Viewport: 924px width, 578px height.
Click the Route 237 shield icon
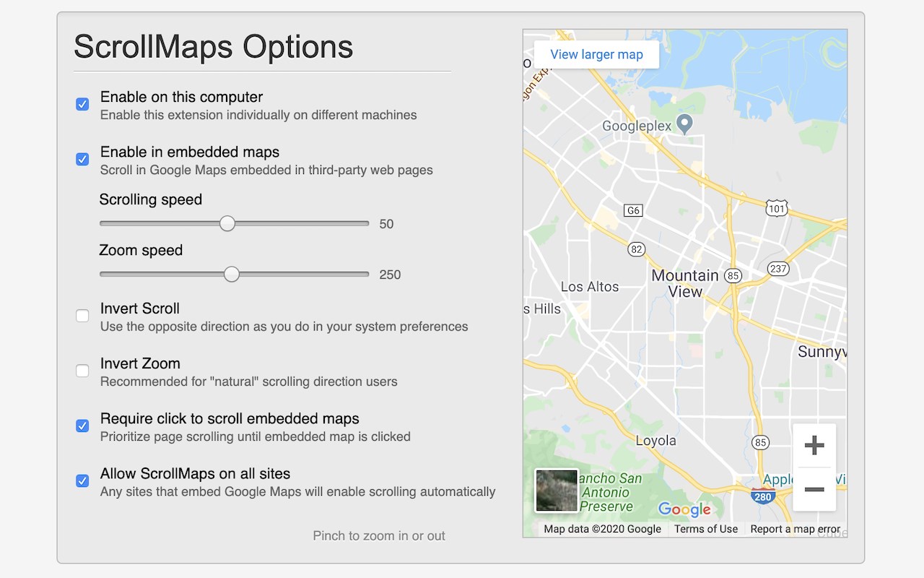pos(778,268)
